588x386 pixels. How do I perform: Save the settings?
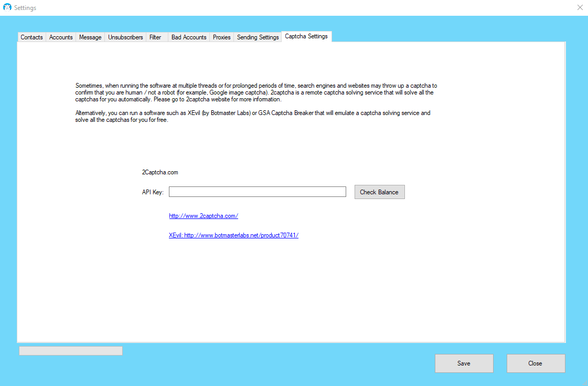coord(464,363)
